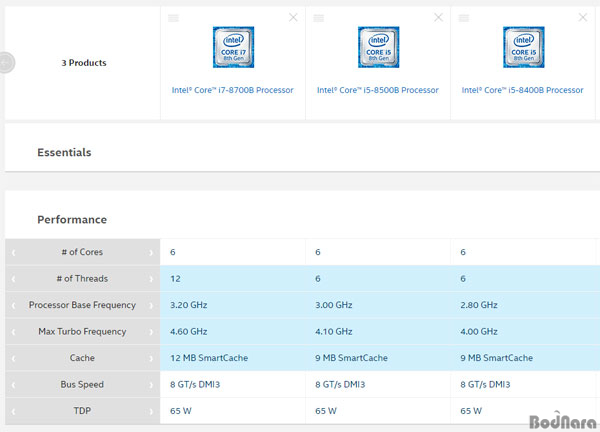Click the 3 Products heading
The image size is (600, 432).
point(84,63)
